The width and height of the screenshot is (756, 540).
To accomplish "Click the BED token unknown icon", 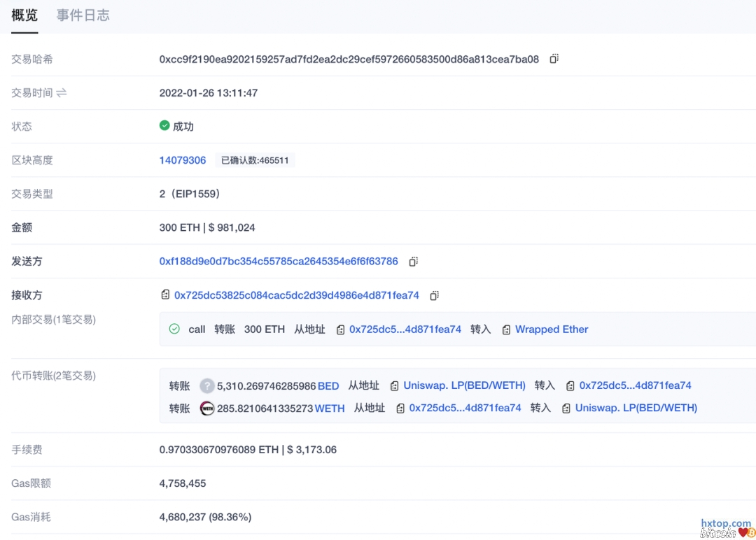I will [207, 385].
